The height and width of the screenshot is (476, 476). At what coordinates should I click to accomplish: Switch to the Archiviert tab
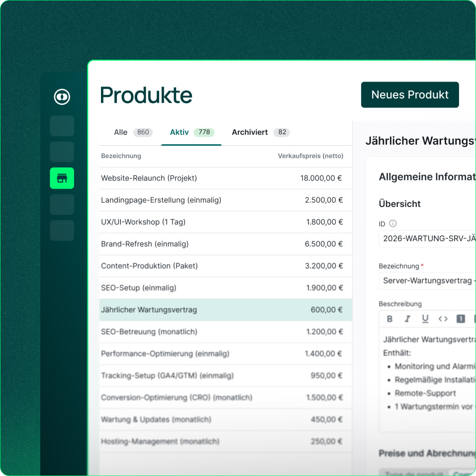point(261,132)
